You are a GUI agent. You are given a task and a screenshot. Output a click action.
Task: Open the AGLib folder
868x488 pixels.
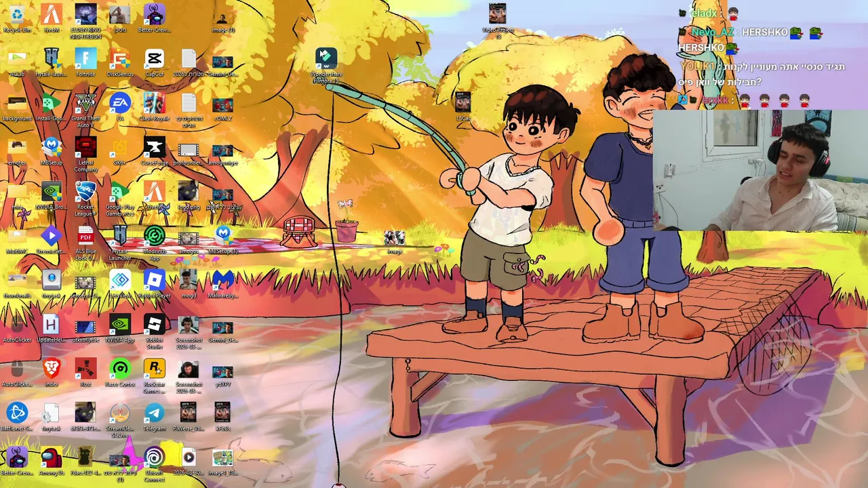[x=17, y=62]
